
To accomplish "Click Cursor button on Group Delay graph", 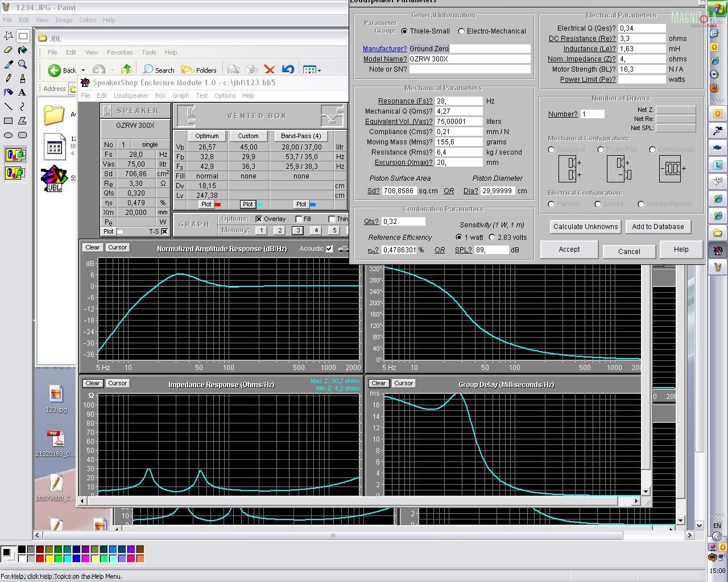I will (403, 383).
